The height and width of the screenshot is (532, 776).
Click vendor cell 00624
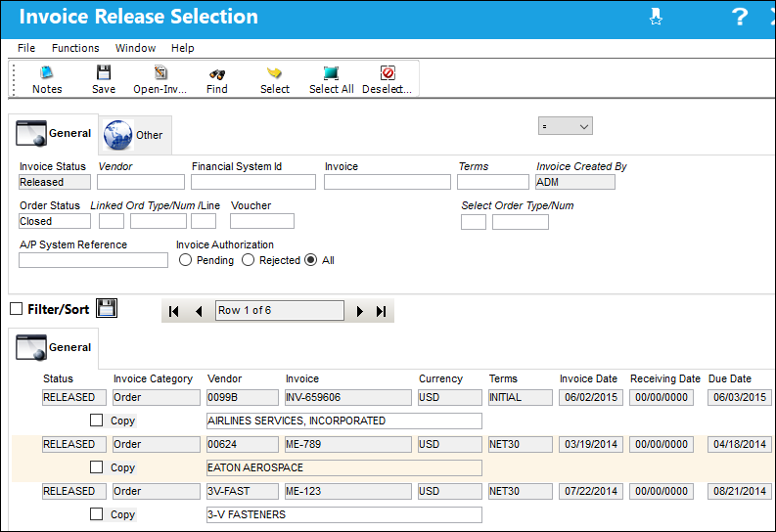243,445
